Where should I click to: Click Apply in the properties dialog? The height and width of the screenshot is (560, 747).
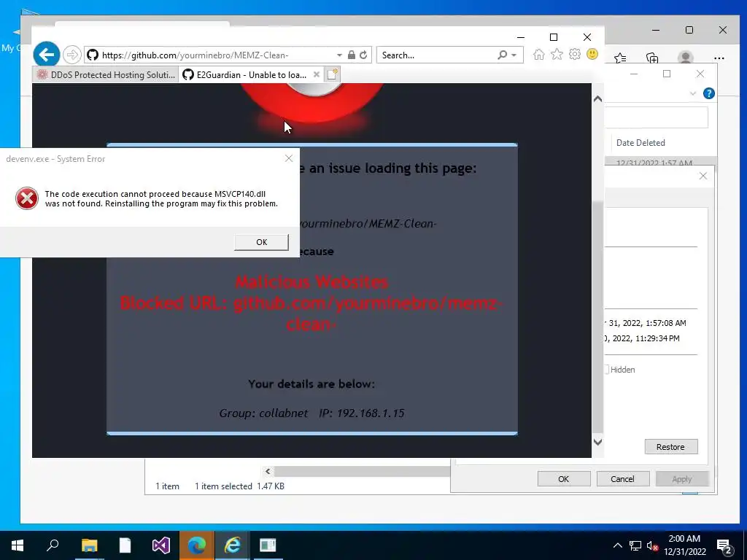[x=682, y=479]
